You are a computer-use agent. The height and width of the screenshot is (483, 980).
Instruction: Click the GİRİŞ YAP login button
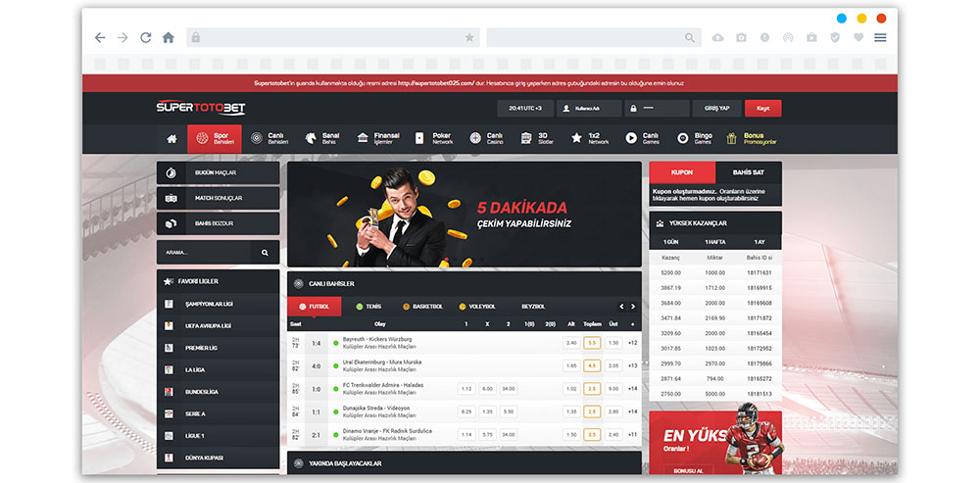tap(716, 108)
